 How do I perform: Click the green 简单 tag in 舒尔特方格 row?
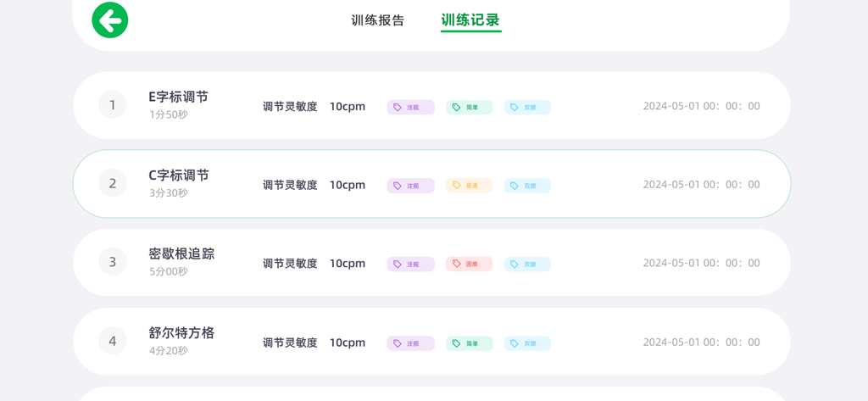[469, 343]
